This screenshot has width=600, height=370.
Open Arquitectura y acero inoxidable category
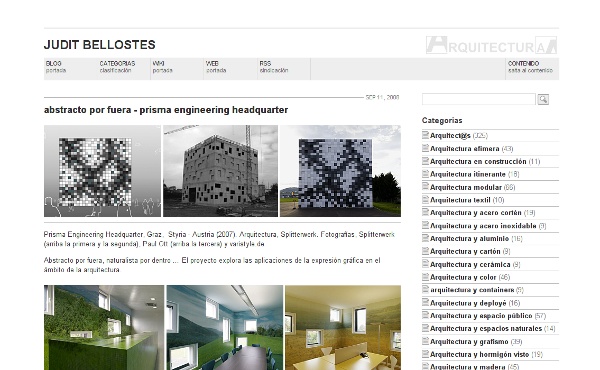(483, 226)
